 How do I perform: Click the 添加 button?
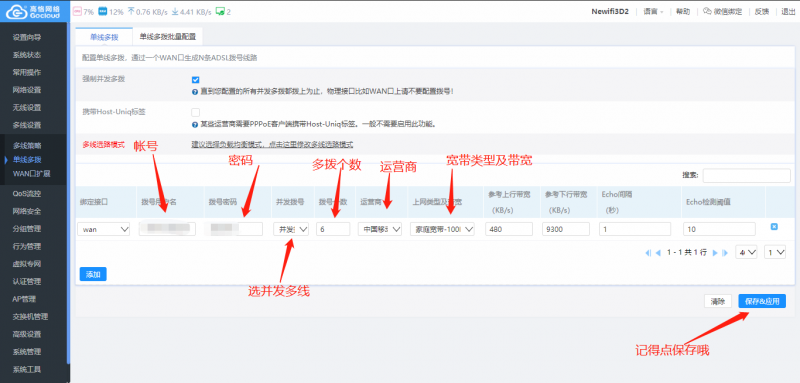[x=93, y=274]
